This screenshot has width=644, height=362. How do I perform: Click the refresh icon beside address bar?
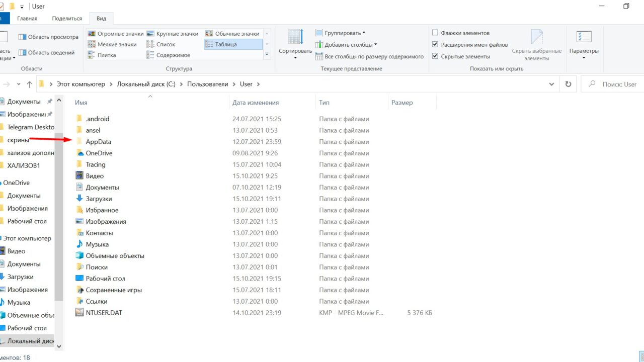pos(568,84)
